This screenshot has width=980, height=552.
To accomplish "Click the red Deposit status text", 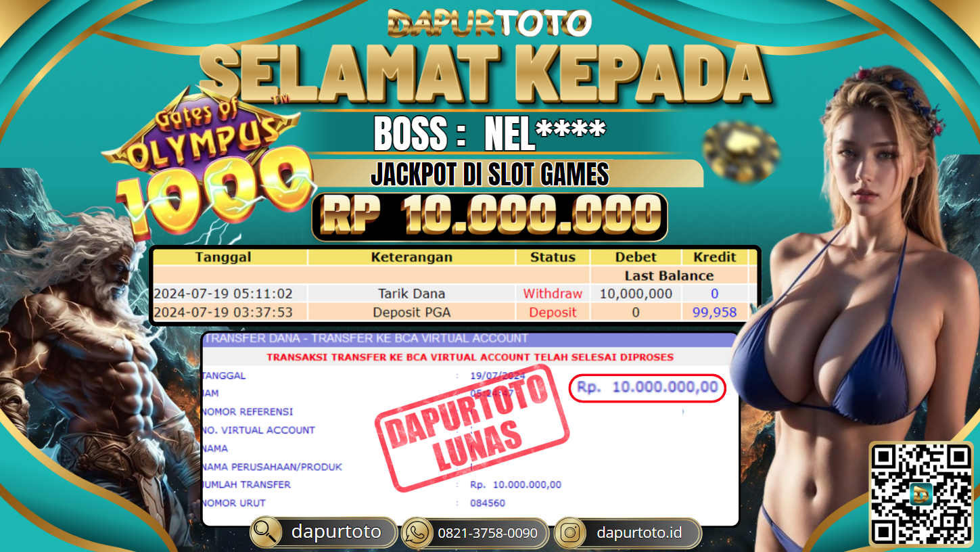I will coord(553,312).
